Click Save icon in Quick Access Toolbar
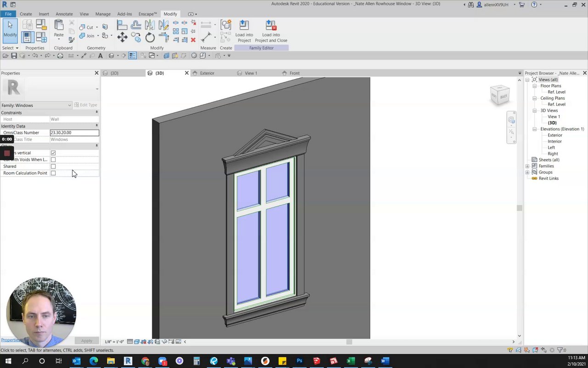Screen dimensions: 588x368 coord(14,56)
